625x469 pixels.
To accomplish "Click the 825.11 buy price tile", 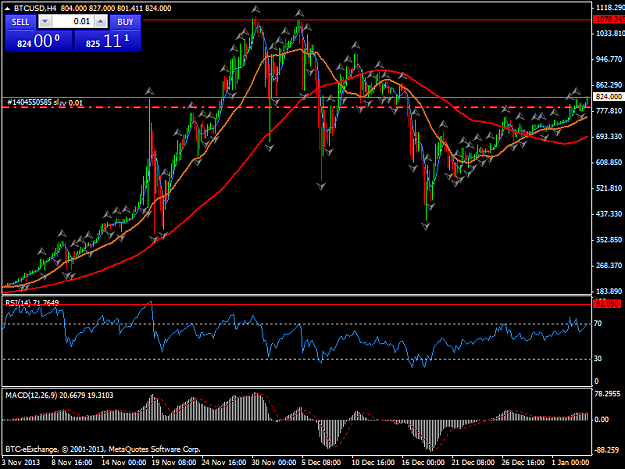I will [108, 41].
